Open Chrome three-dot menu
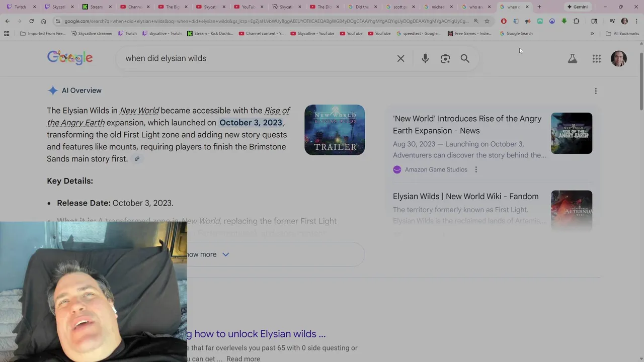The image size is (644, 362). (636, 21)
